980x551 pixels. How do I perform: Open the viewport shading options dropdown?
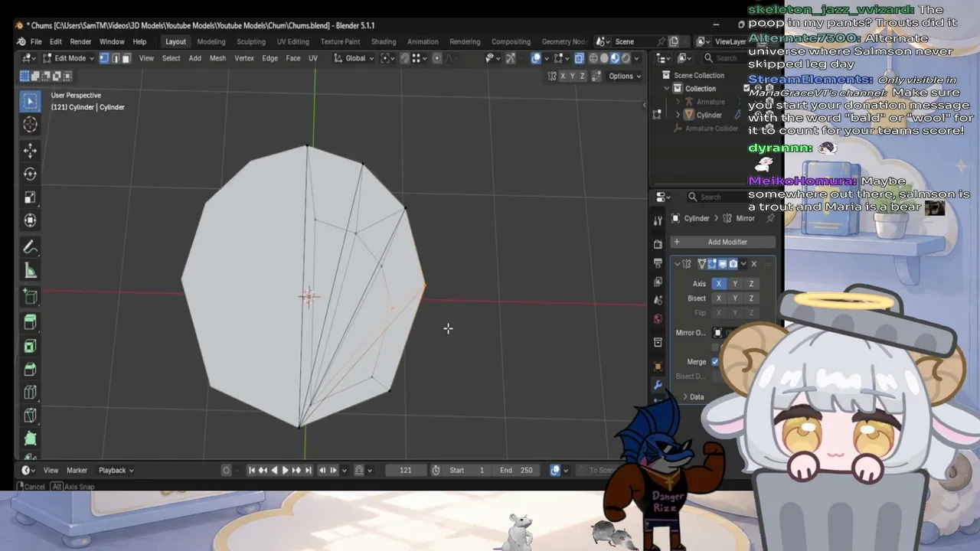637,58
